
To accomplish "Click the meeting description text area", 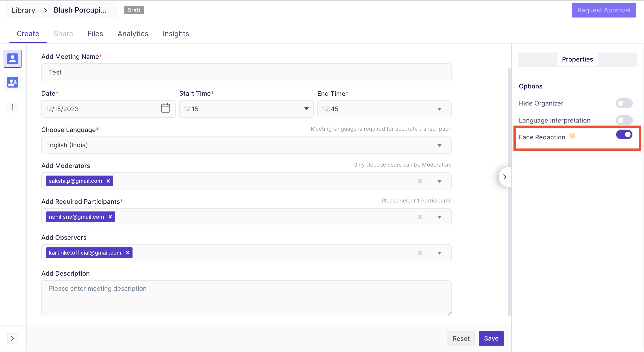I will 246,298.
